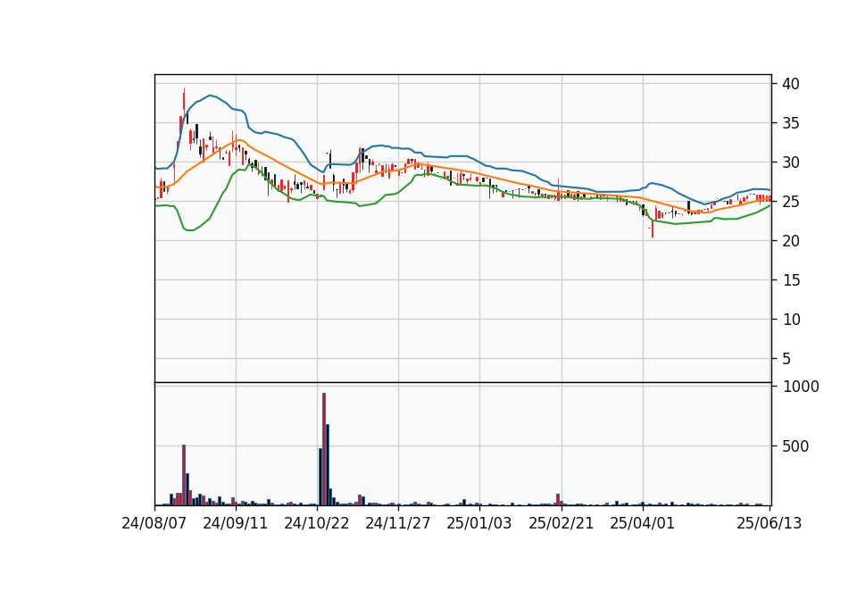This screenshot has width=857, height=616.
Task: Click the price axis value 5
Action: tap(786, 359)
